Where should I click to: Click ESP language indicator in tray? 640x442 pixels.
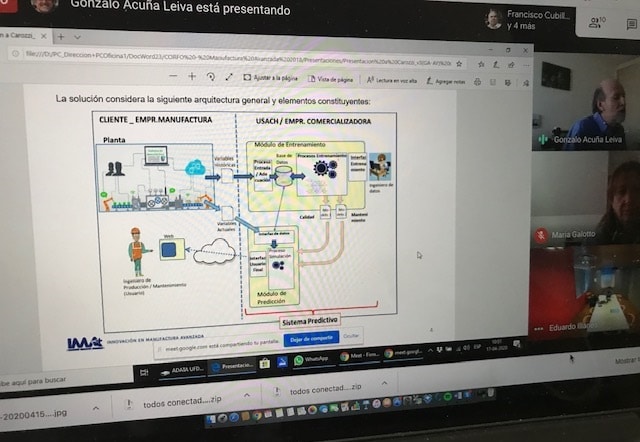pos(477,347)
